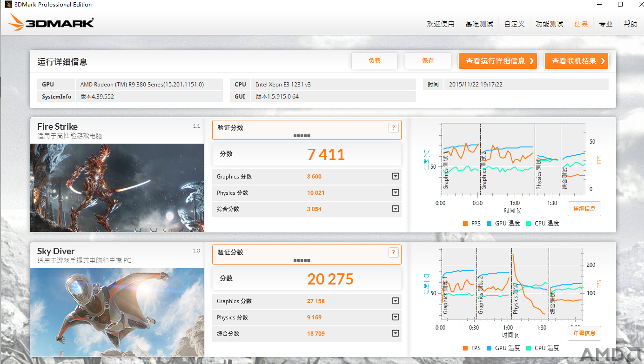Click the 运行详细信息 heading
This screenshot has width=644, height=364.
[62, 62]
